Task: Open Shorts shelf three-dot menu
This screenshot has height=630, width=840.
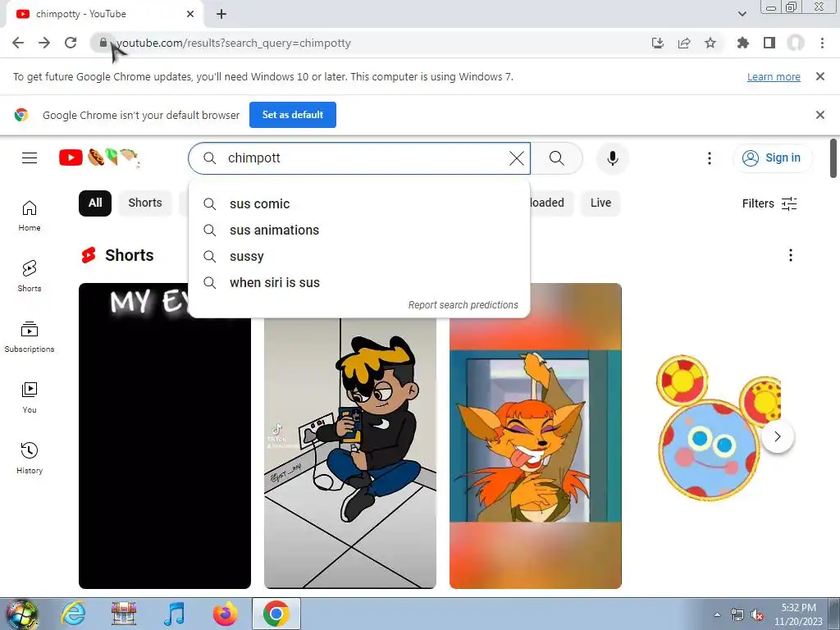Action: [x=790, y=255]
